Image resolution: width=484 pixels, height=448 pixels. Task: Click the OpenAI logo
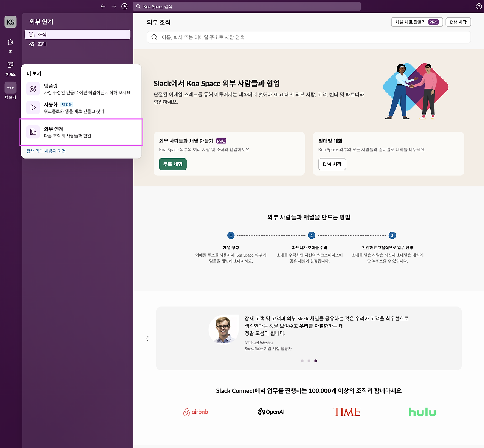pyautogui.click(x=271, y=412)
